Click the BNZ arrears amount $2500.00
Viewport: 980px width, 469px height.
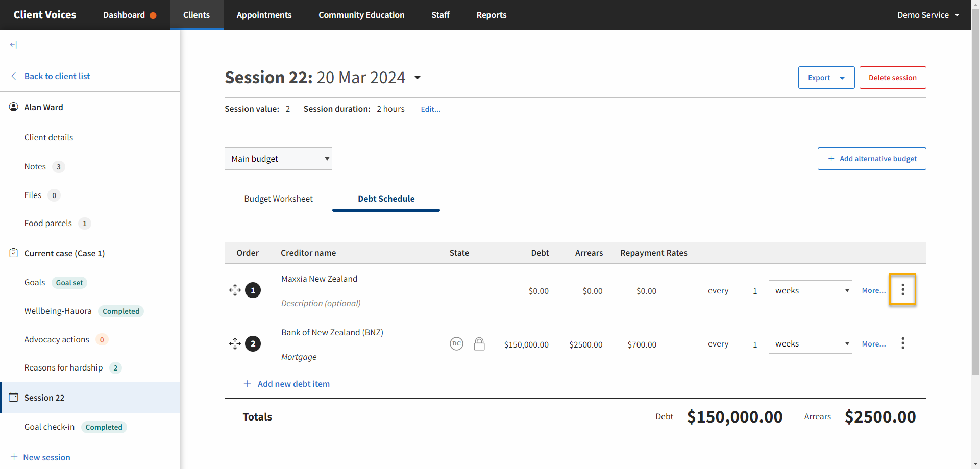(x=586, y=344)
